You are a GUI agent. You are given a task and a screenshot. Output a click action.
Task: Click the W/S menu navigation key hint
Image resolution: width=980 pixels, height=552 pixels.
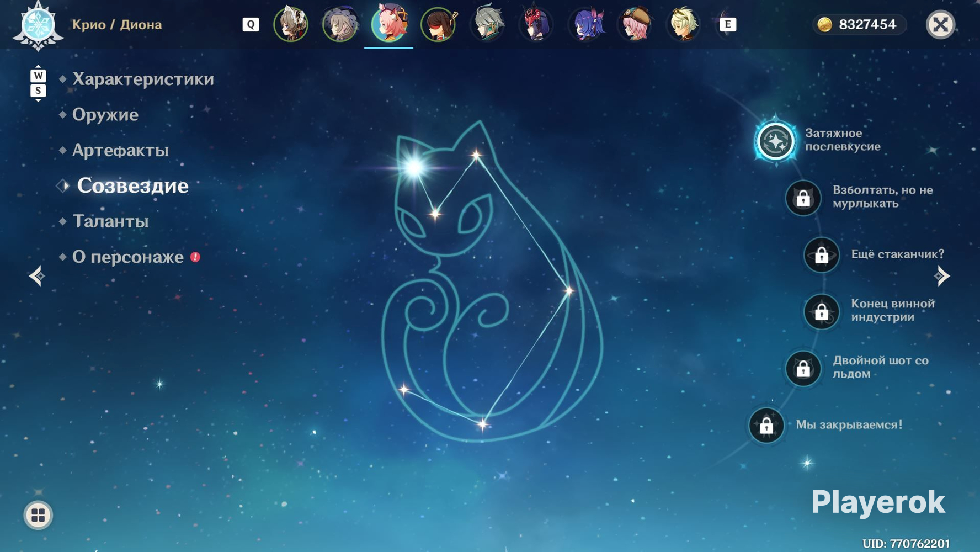(x=38, y=83)
